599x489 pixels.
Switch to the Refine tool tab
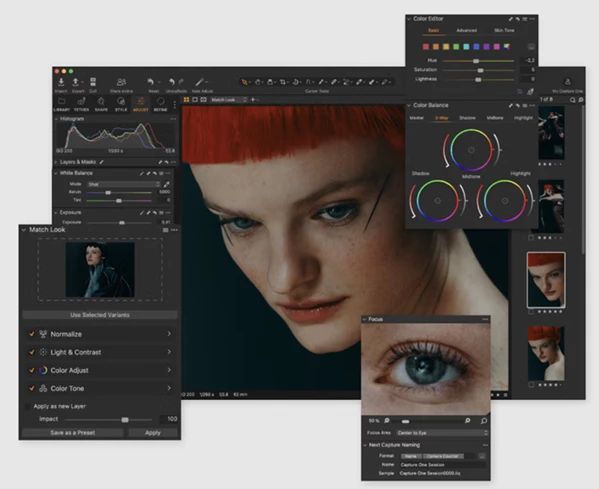[x=160, y=104]
